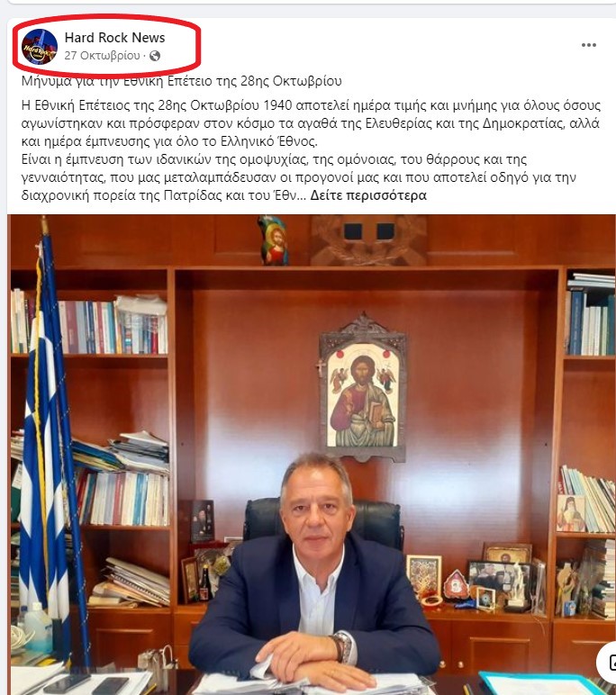Open the Hard Rock News profile picture
The image size is (616, 695).
(40, 47)
